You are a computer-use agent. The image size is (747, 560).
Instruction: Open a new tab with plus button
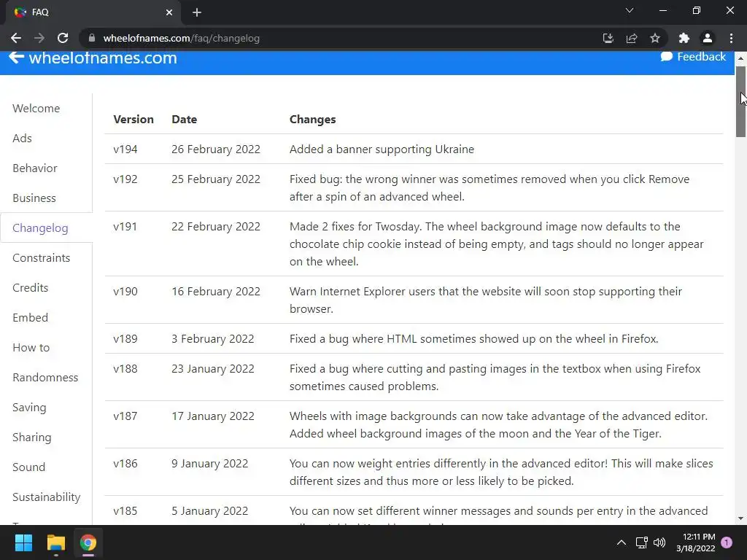click(197, 12)
